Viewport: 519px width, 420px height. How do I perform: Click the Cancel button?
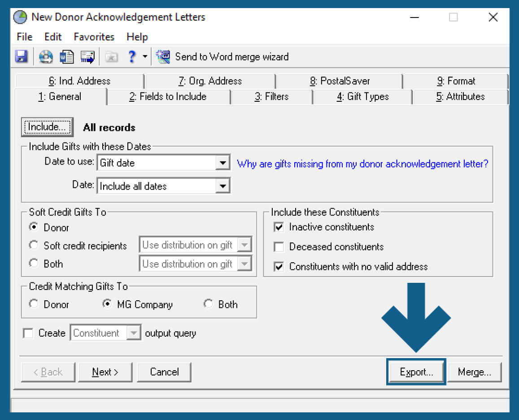164,372
